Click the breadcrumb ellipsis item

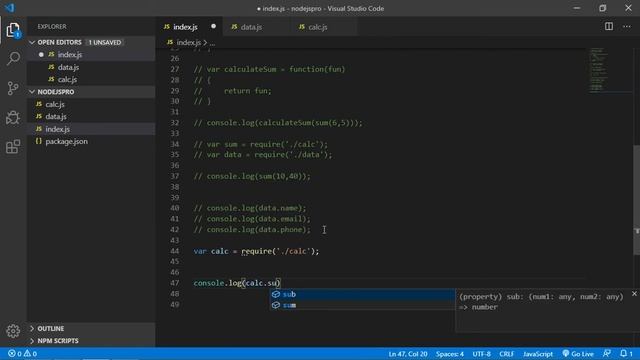coord(212,43)
